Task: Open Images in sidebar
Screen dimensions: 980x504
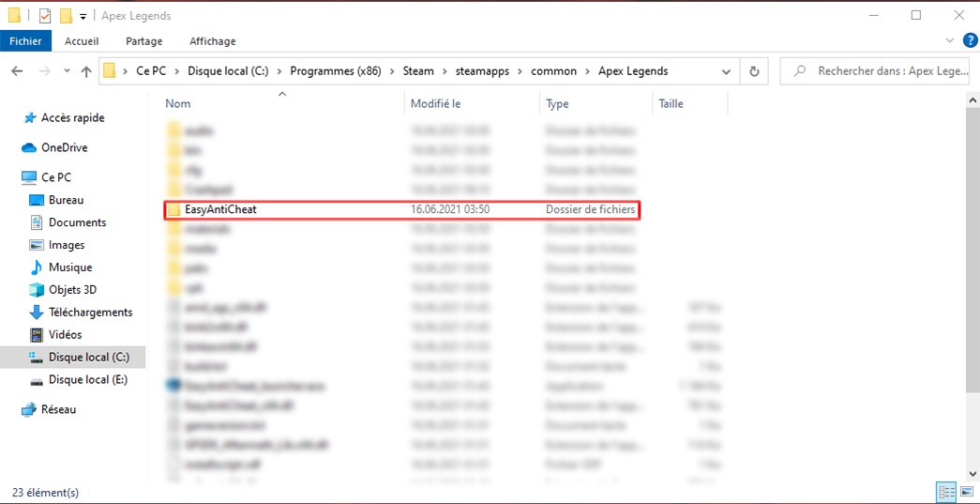Action: tap(67, 245)
